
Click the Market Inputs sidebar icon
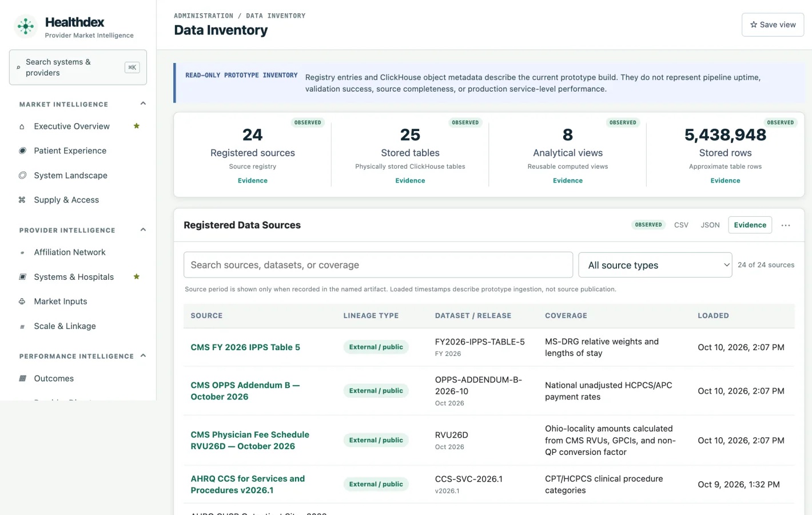(x=22, y=302)
